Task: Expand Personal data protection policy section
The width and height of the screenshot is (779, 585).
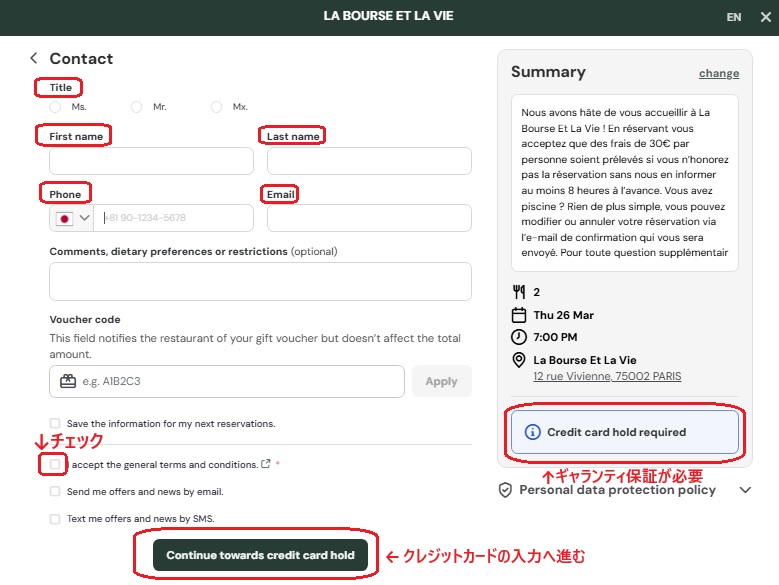Action: click(x=744, y=490)
